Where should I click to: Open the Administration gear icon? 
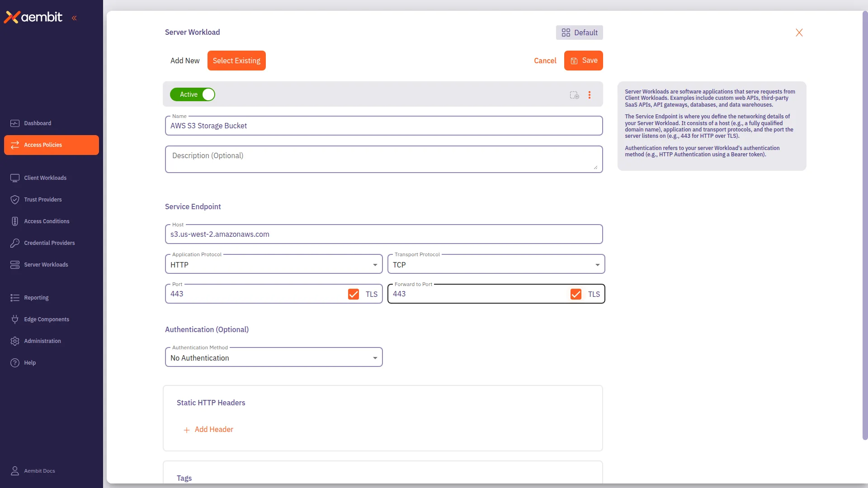pos(15,341)
